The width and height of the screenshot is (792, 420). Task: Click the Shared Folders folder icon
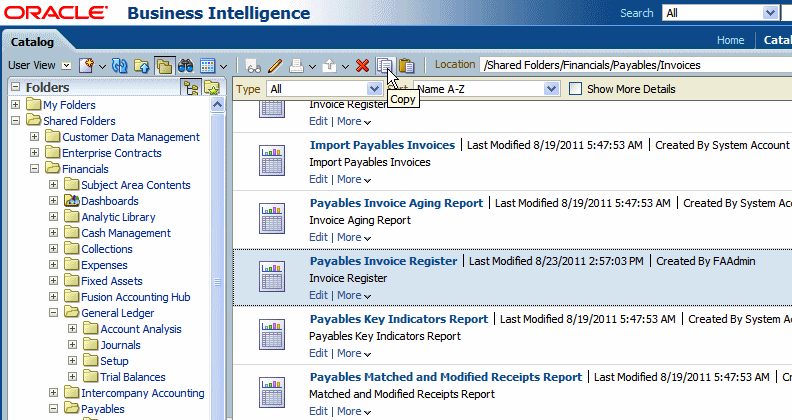[34, 121]
